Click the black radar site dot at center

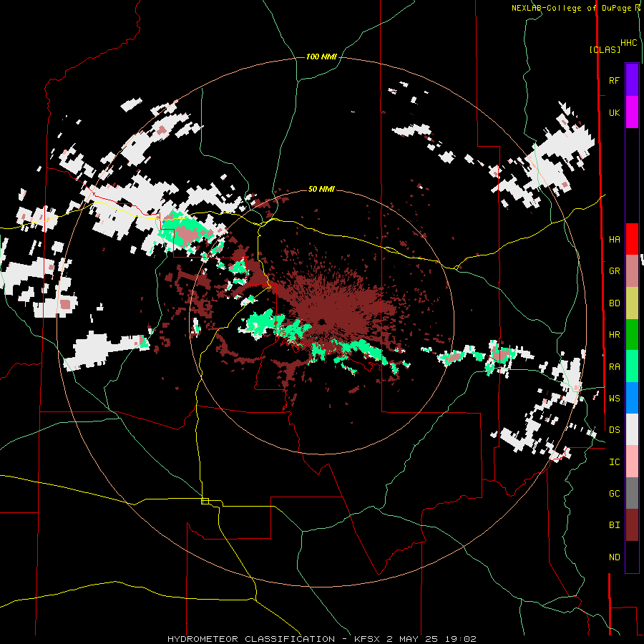click(321, 321)
